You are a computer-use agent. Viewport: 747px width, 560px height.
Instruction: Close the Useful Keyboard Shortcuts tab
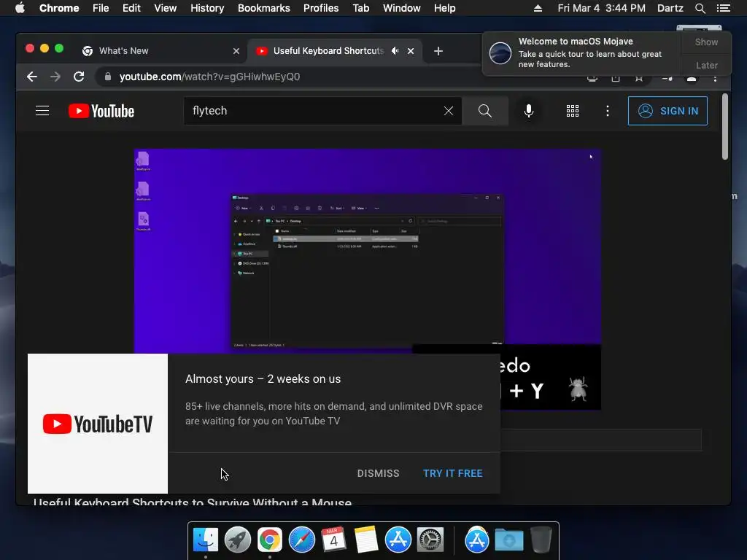411,51
